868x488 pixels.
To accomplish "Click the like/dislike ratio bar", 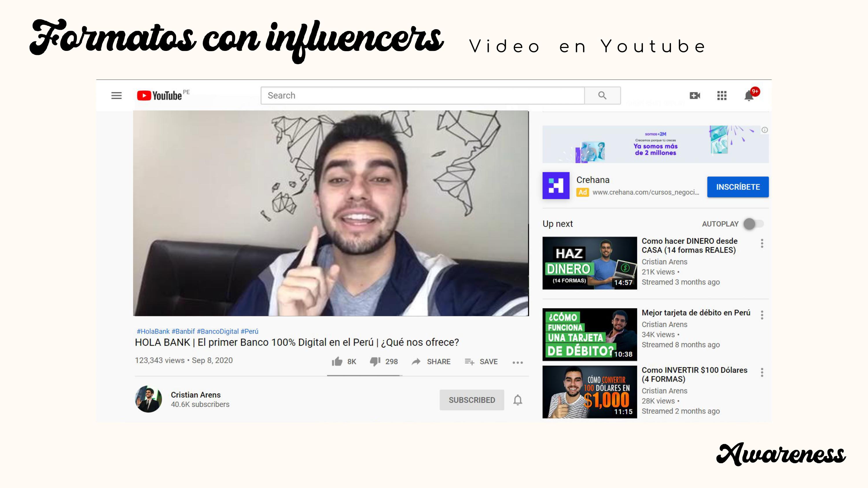I will 365,375.
